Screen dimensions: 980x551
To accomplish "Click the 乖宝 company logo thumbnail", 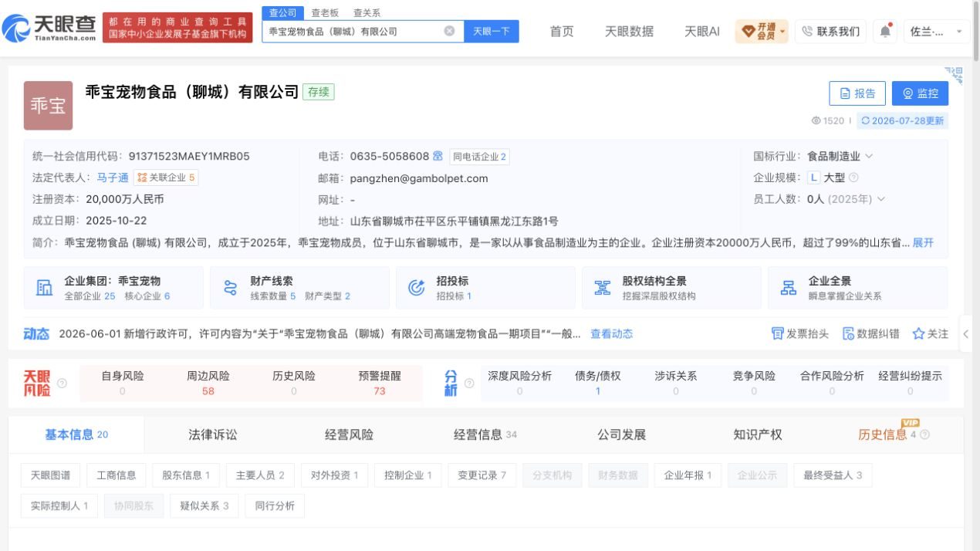I will tap(48, 106).
